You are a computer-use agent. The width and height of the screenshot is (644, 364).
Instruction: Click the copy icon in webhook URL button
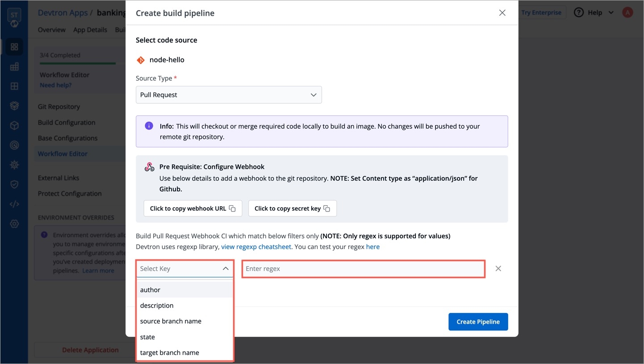click(232, 208)
